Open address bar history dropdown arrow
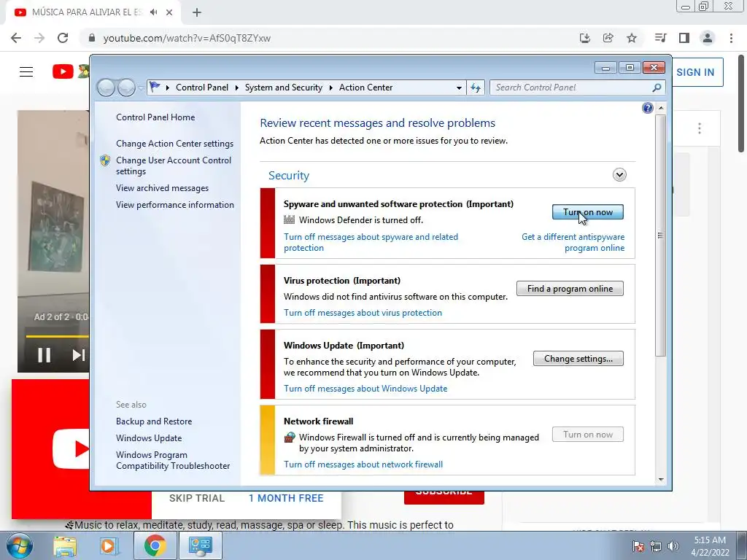The height and width of the screenshot is (560, 747). 459,88
